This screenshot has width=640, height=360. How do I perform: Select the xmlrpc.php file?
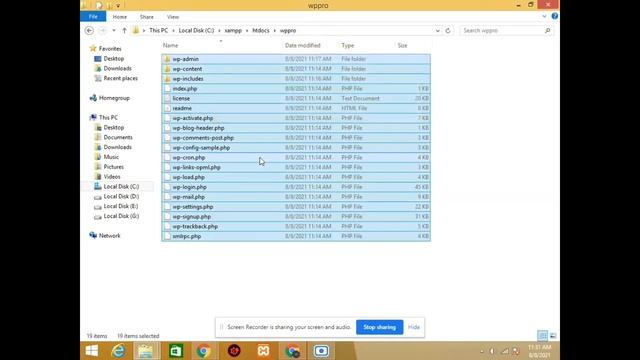tap(296, 236)
